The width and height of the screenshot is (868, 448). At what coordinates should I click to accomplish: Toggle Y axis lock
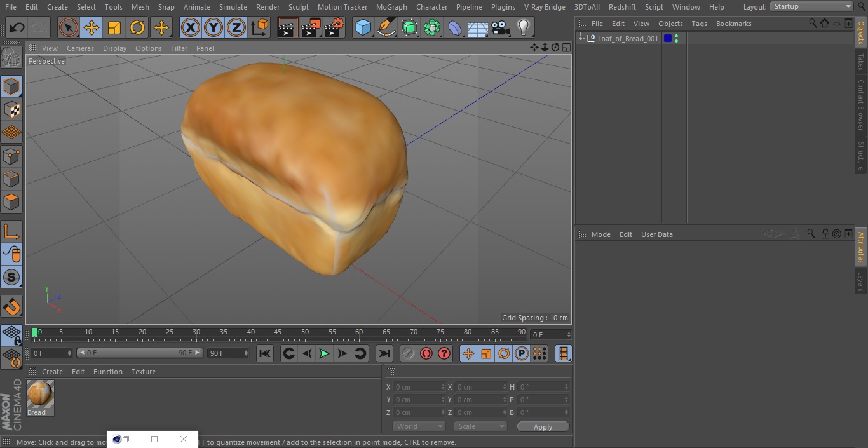tap(214, 28)
